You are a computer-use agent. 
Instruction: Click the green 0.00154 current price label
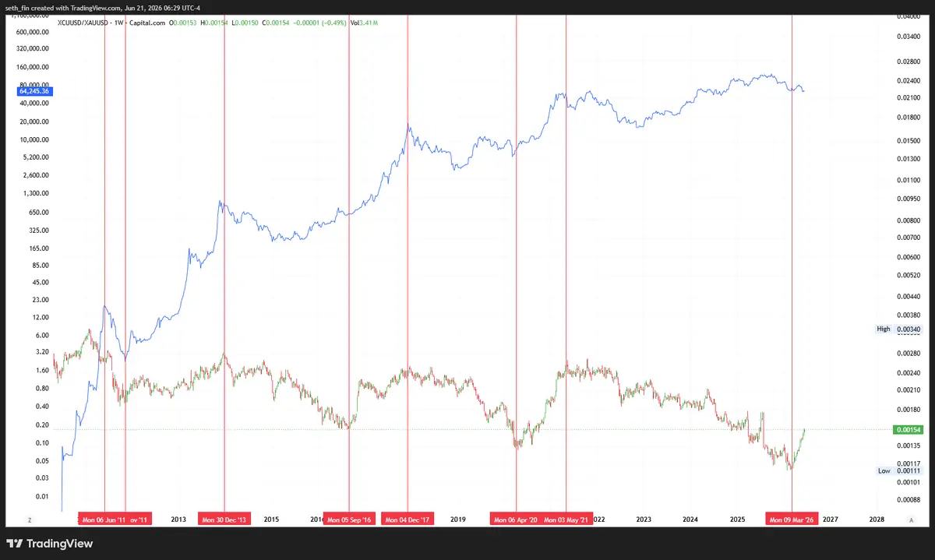point(907,430)
